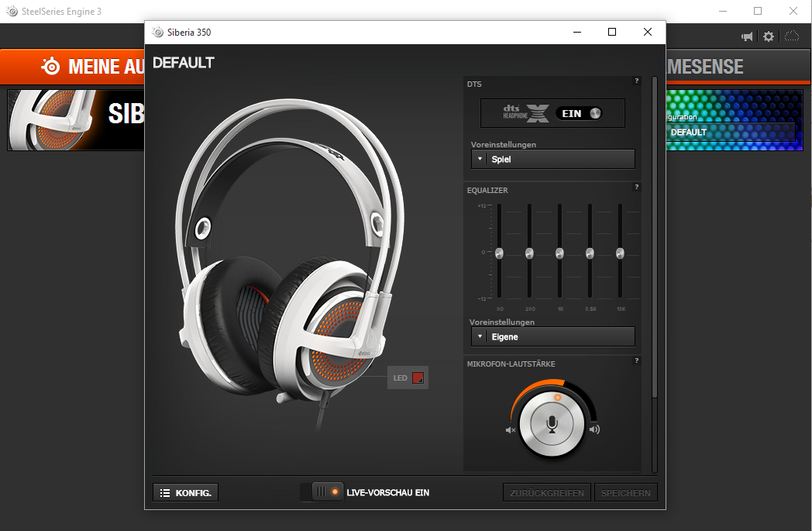812x531 pixels.
Task: Open the DTS Voreinstellungen dropdown showing Spiel
Action: 552,159
